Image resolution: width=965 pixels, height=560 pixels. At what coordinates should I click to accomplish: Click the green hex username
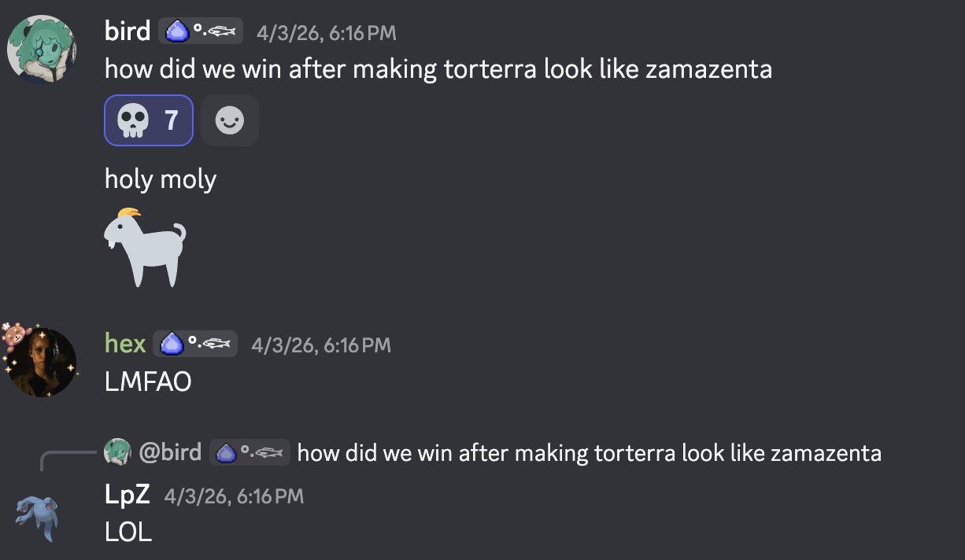point(125,344)
